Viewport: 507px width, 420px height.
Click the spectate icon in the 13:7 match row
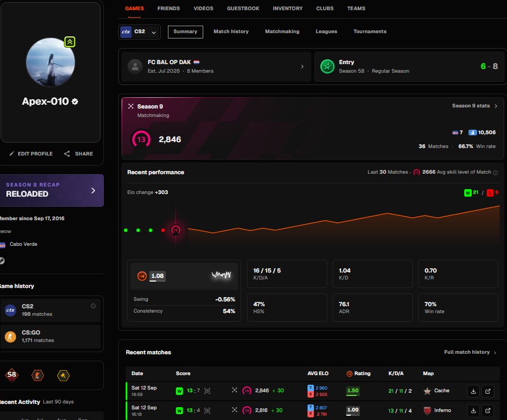click(208, 391)
